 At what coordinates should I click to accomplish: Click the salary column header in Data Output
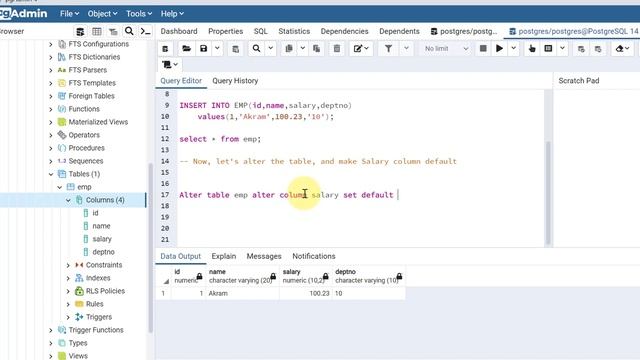305,276
